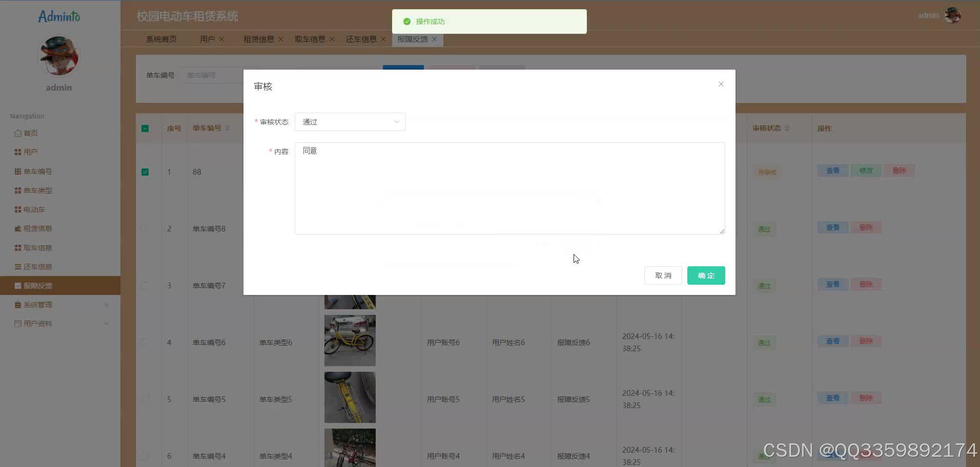
Task: Click 删除 button for row 88
Action: point(899,171)
